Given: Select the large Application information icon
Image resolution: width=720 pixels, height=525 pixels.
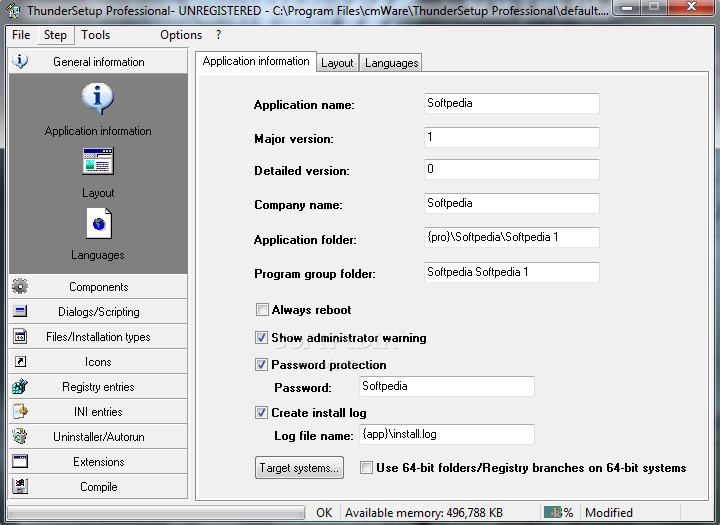Looking at the screenshot, I should [x=98, y=98].
